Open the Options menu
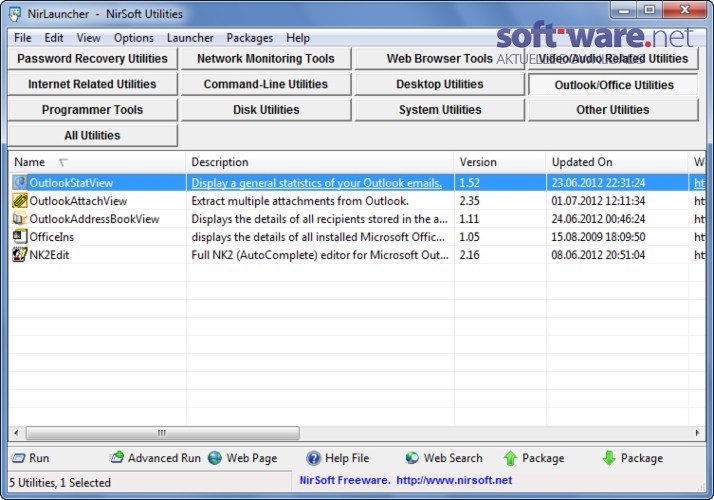Screen dimensions: 714x500 [x=133, y=38]
